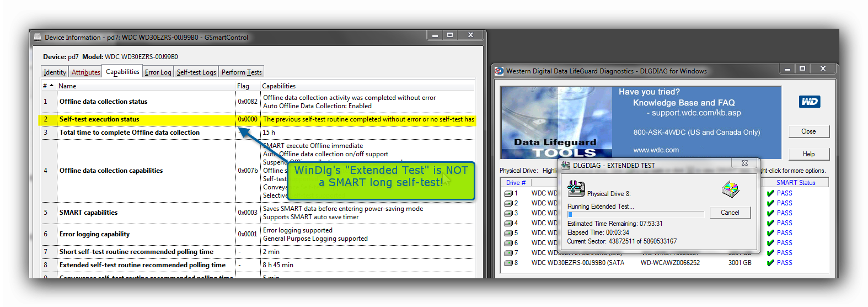Open the Error Log tab
868x307 pixels.
click(x=158, y=72)
